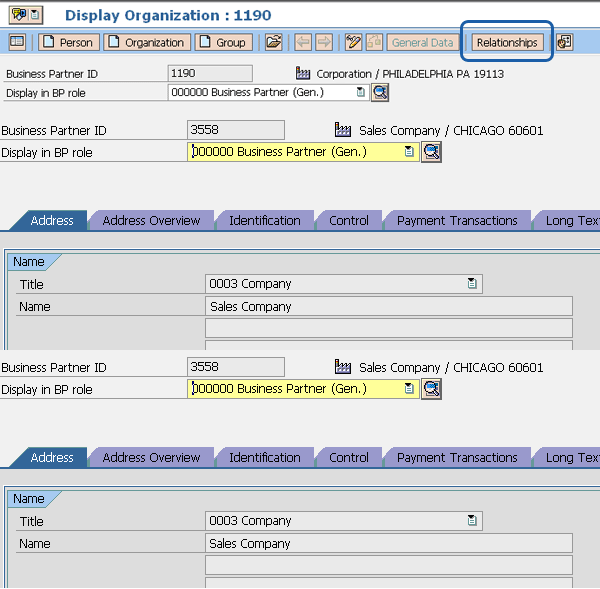600x589 pixels.
Task: Click the Organization button
Action: [x=147, y=42]
